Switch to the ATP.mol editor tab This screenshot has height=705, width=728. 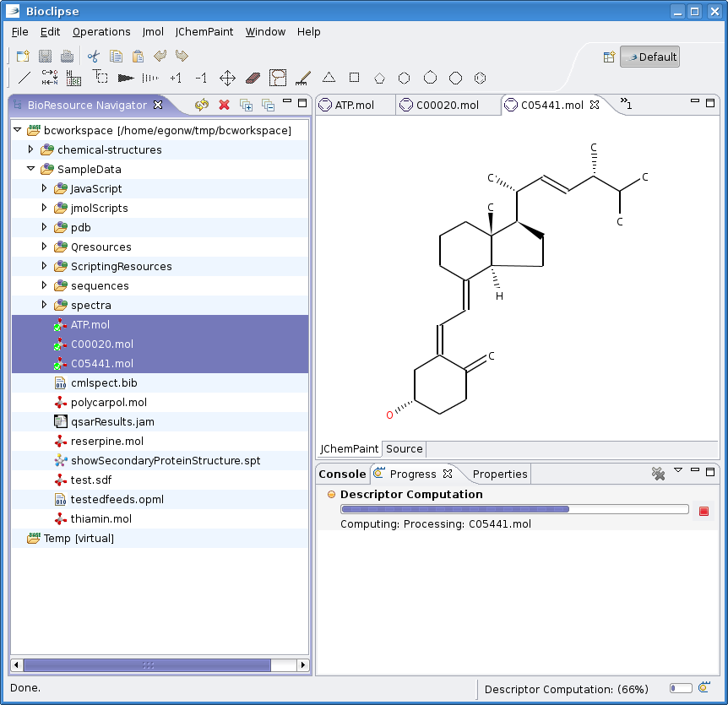[x=353, y=105]
